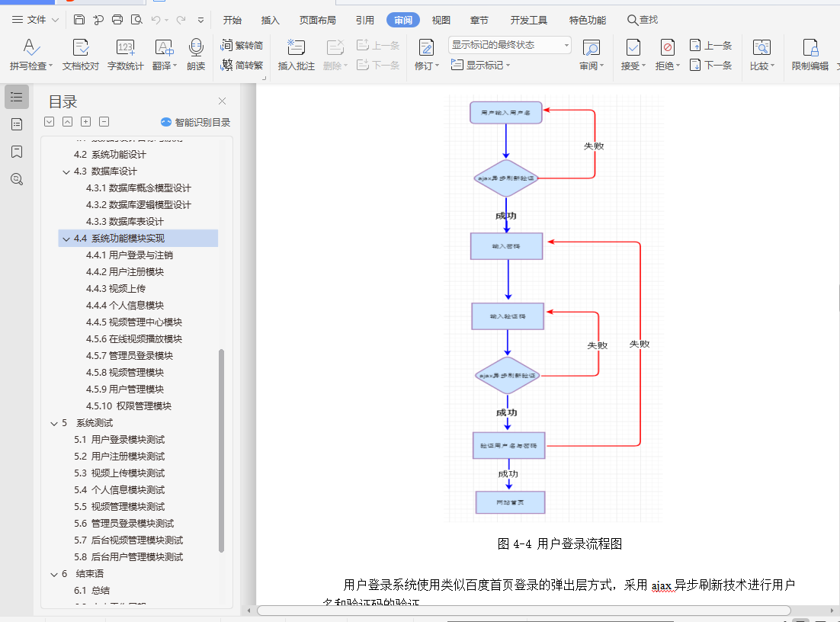Click the minus level icon in 目录 panel

click(x=104, y=122)
